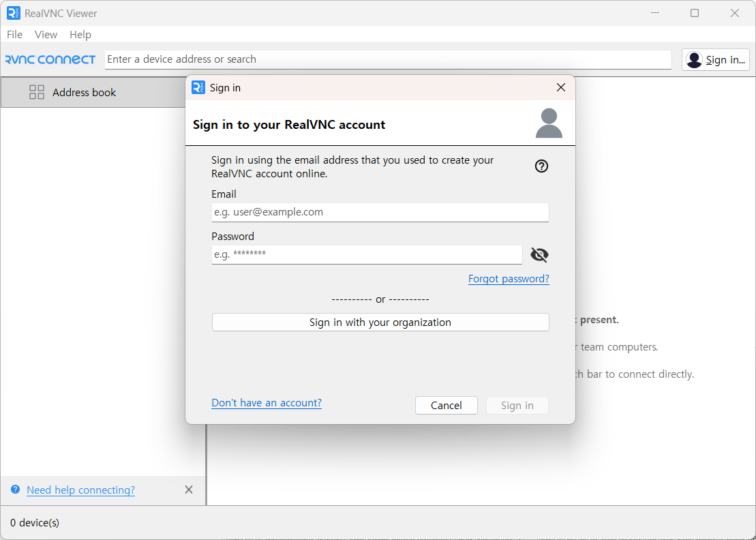Click the device address search field
756x540 pixels.
coord(388,59)
